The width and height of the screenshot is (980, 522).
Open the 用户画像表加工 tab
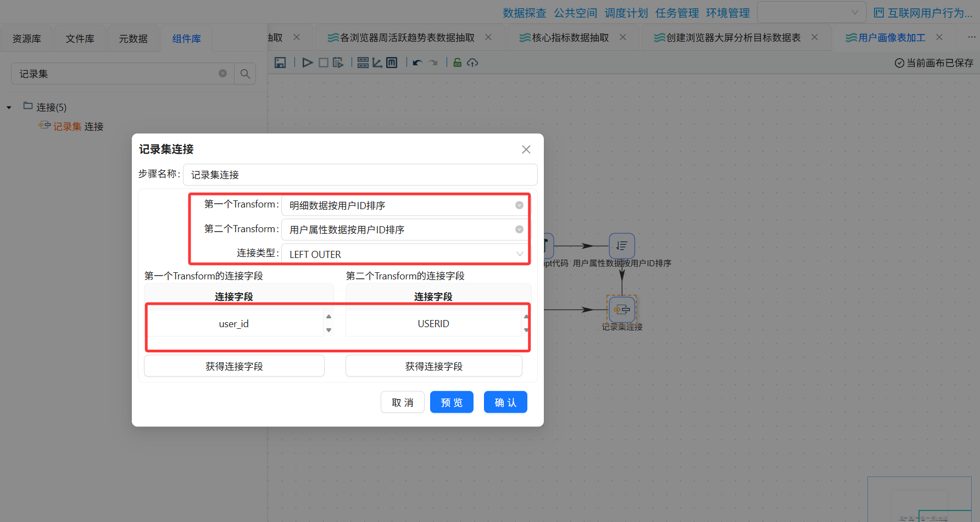point(892,37)
